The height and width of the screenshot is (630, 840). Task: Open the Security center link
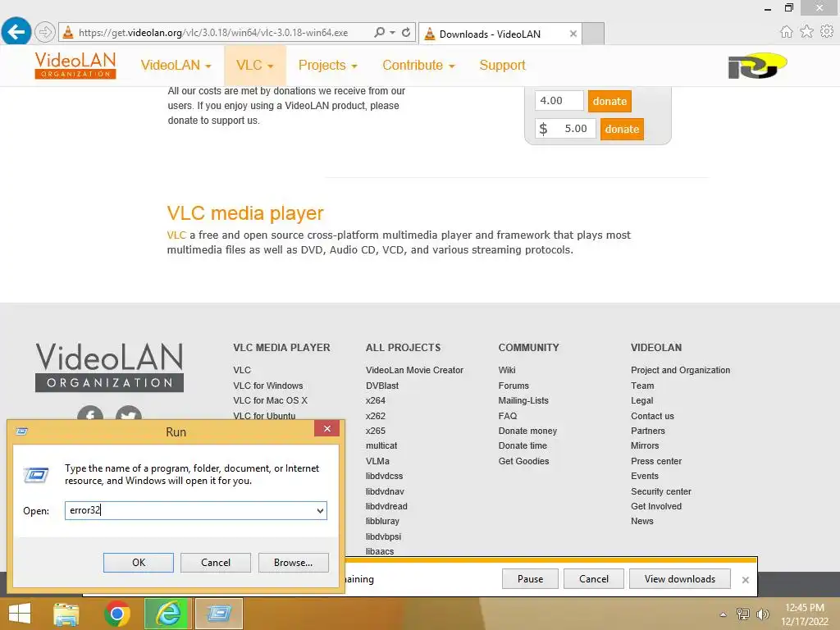[660, 491]
